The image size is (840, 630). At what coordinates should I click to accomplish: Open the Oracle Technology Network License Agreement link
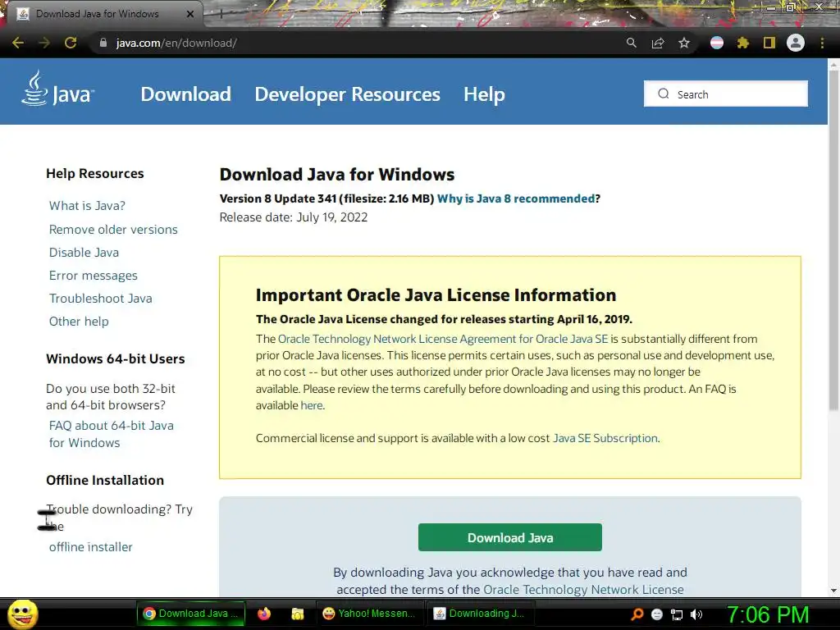click(x=443, y=339)
